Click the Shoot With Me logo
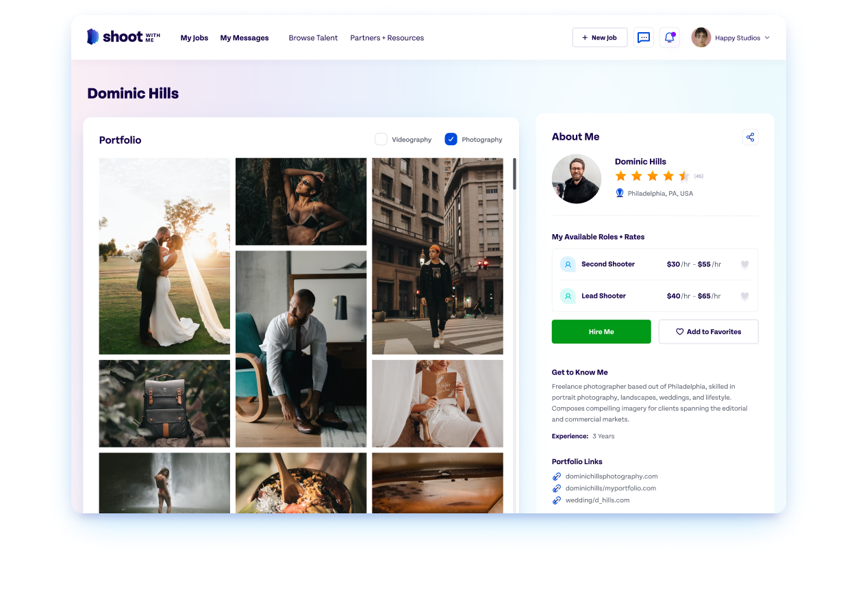The height and width of the screenshot is (616, 856). tap(123, 37)
